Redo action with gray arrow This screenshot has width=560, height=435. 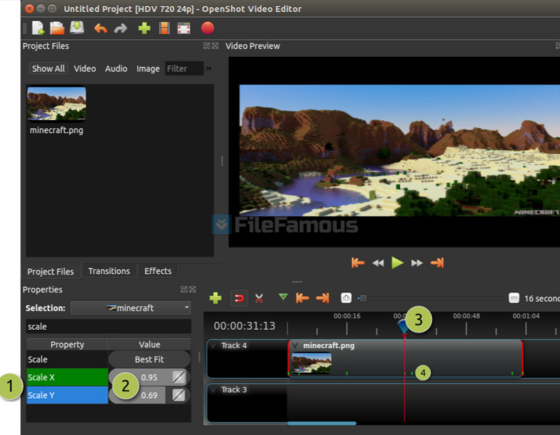coord(120,28)
